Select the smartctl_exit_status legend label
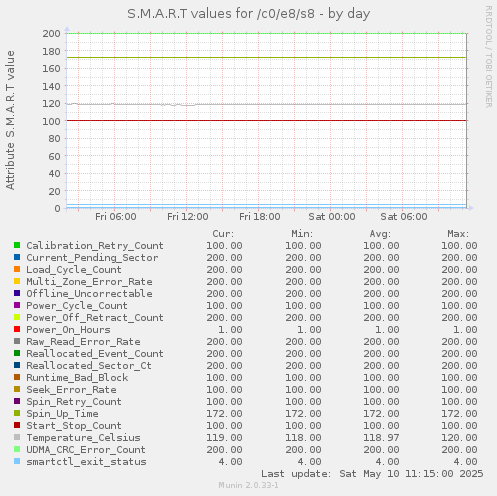The height and width of the screenshot is (496, 497). pos(86,462)
